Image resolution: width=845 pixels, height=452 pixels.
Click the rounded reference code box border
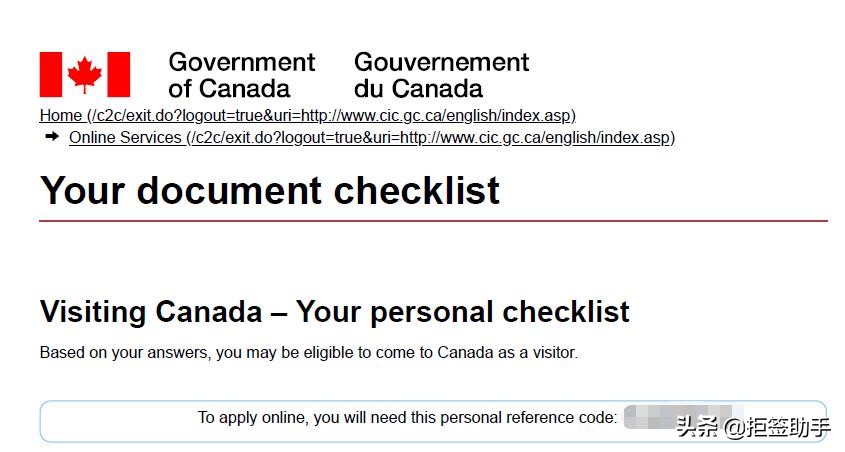[x=433, y=402]
